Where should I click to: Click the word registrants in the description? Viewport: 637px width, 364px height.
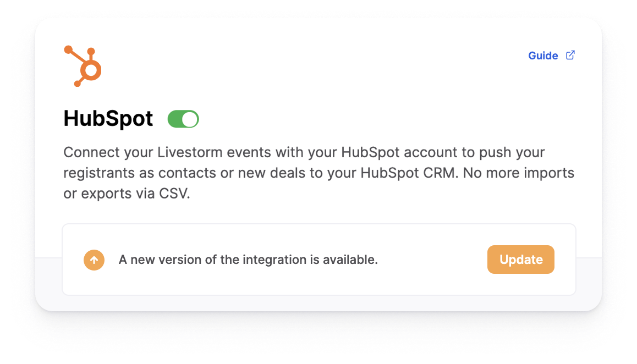pos(99,173)
